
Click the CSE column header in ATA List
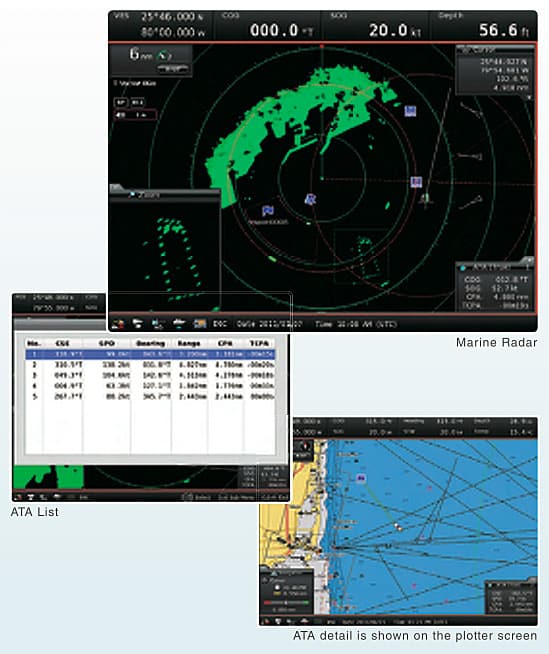coord(62,344)
